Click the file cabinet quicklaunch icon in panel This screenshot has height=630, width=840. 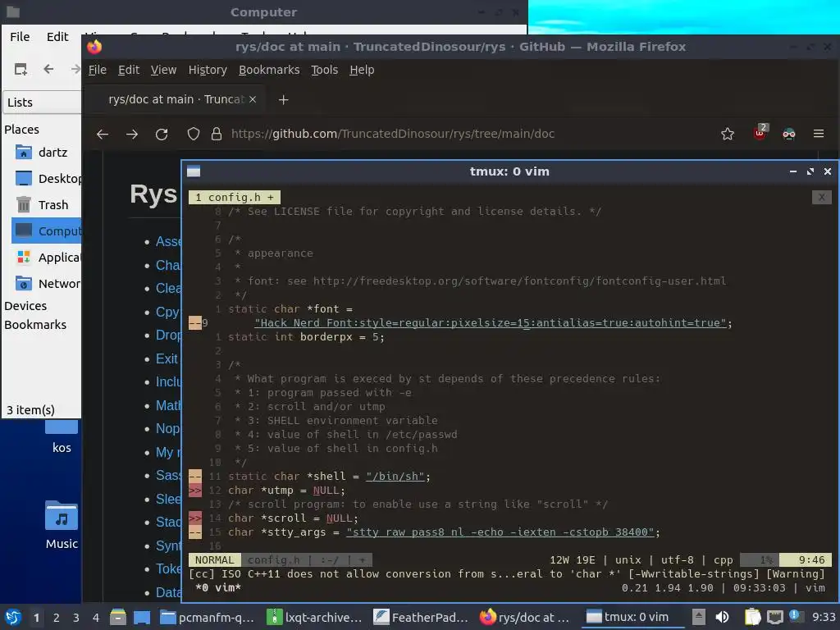coord(118,617)
